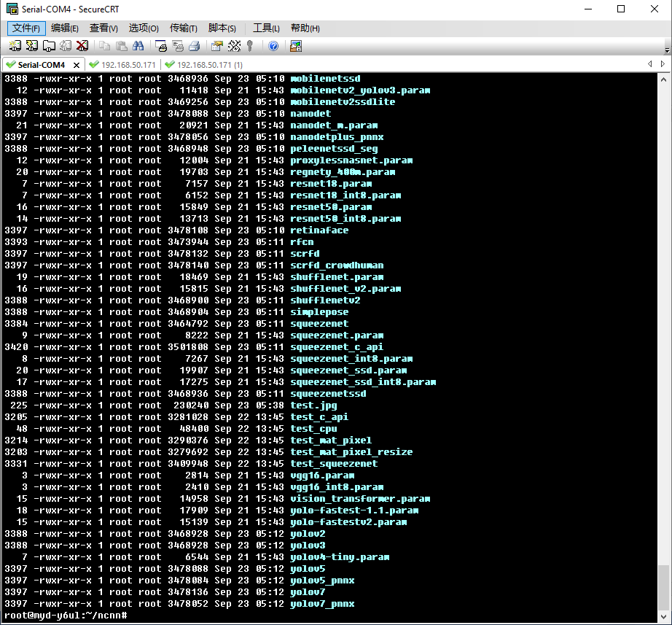This screenshot has width=672, height=625.
Task: Click the tab scroll right arrow
Action: click(661, 64)
